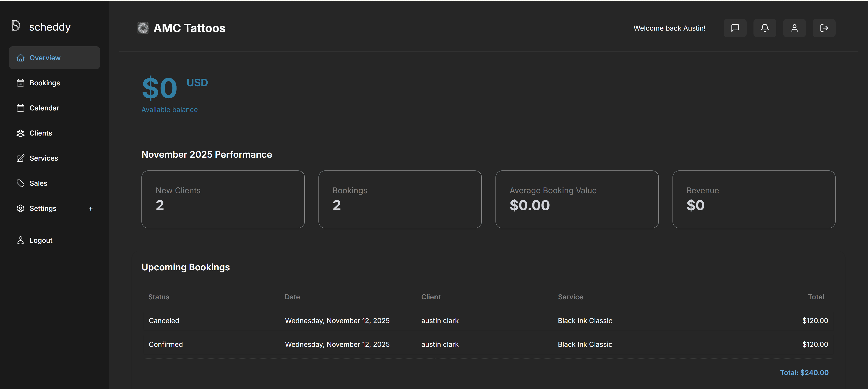
Task: Open the Canceled booking row
Action: click(x=488, y=321)
